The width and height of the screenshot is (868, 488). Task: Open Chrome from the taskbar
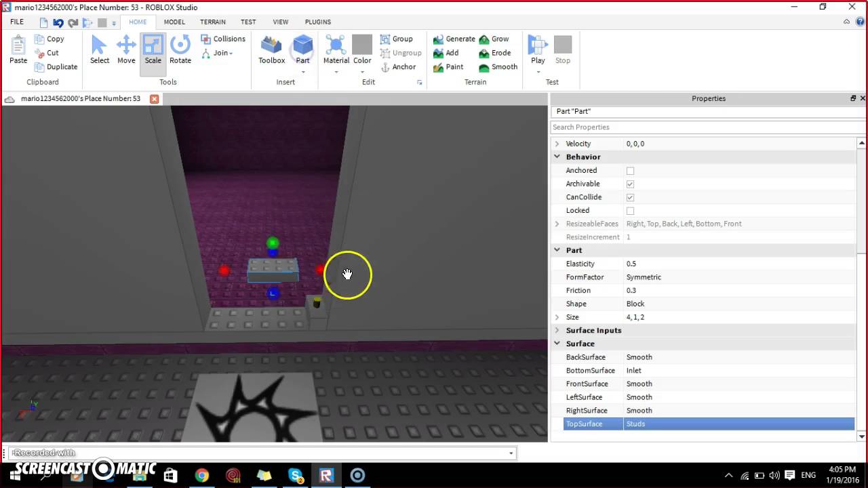coord(201,476)
